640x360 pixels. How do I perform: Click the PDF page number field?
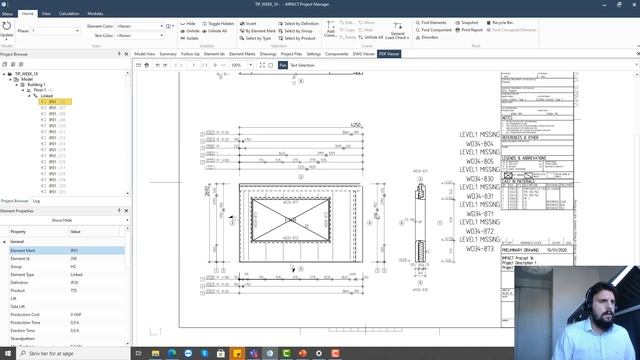pyautogui.click(x=193, y=65)
